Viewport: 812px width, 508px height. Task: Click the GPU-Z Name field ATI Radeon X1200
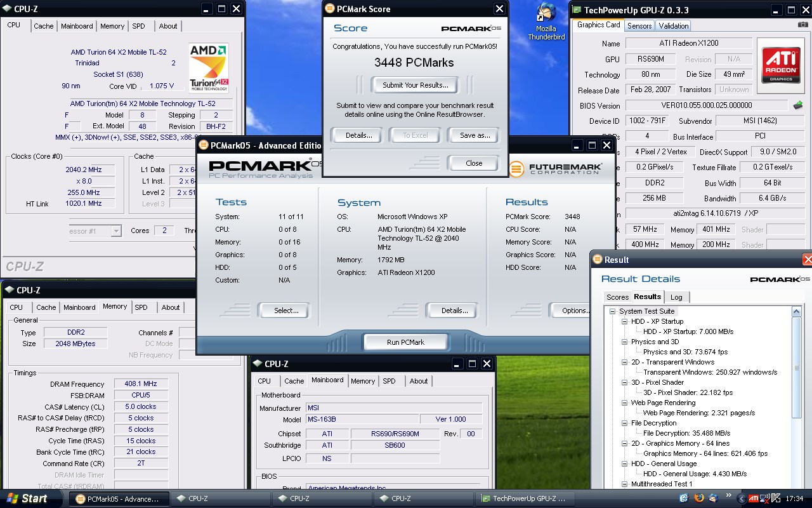point(689,44)
